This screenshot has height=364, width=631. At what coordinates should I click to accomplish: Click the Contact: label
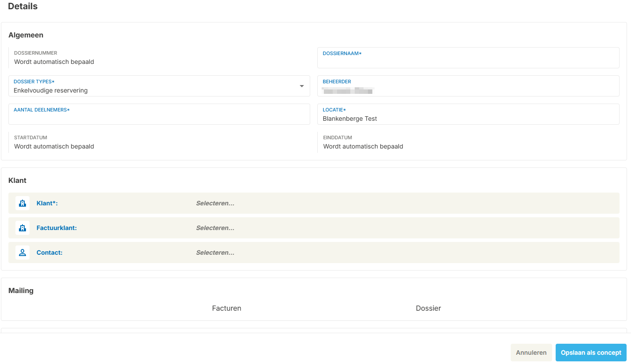click(x=49, y=253)
